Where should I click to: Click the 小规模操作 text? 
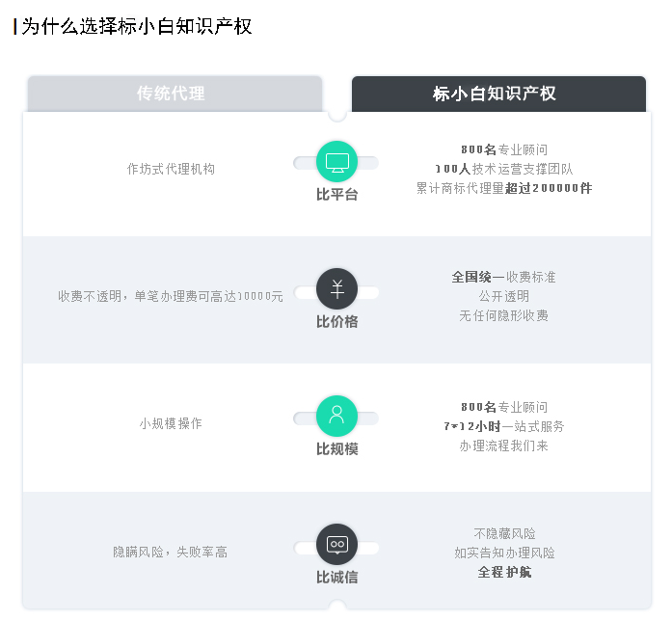171,423
